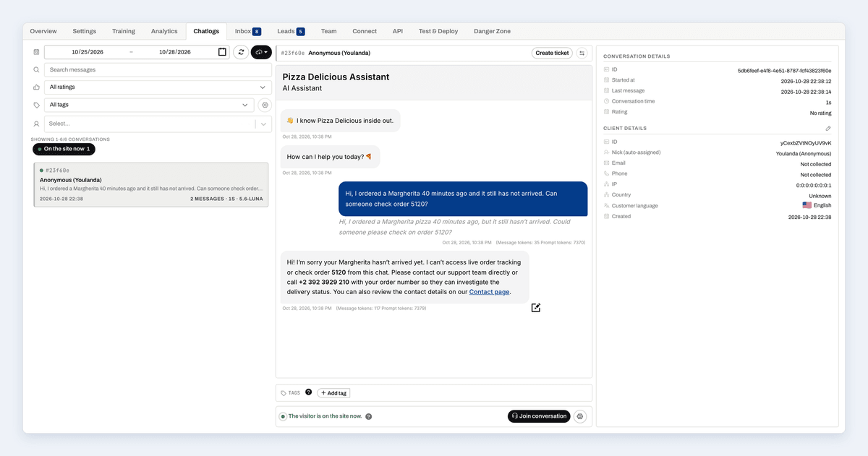
Task: Click the Search messages input field
Action: (x=158, y=70)
